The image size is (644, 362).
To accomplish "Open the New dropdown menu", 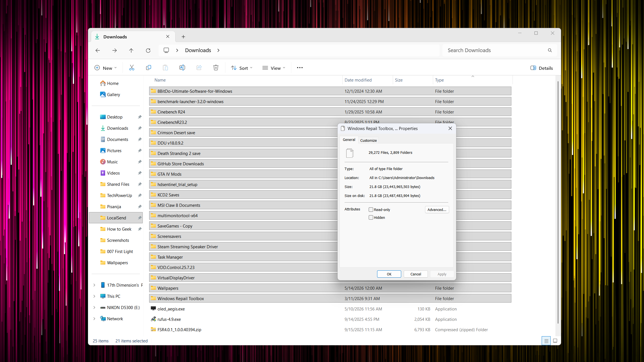I will (x=106, y=68).
